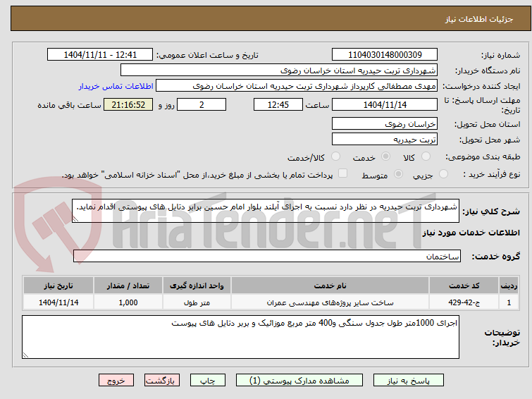Click the تاریخ نیاز column header

[x=58, y=286]
